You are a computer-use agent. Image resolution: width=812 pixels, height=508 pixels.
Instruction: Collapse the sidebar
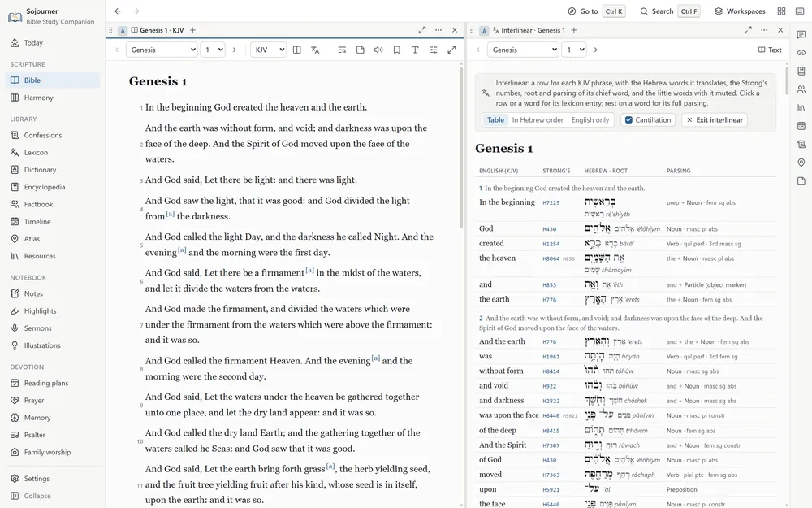tap(52, 496)
